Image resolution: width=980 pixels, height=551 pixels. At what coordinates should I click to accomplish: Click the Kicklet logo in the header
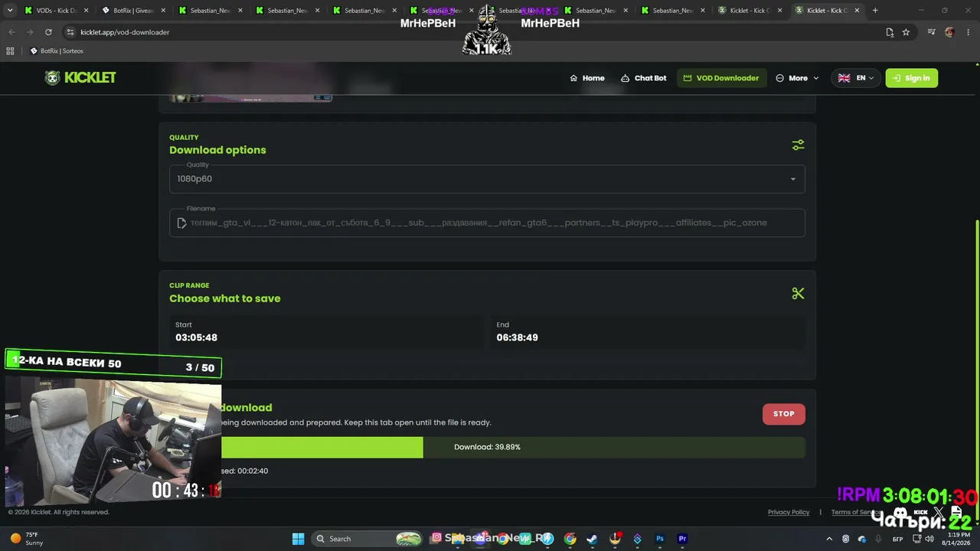click(x=80, y=78)
